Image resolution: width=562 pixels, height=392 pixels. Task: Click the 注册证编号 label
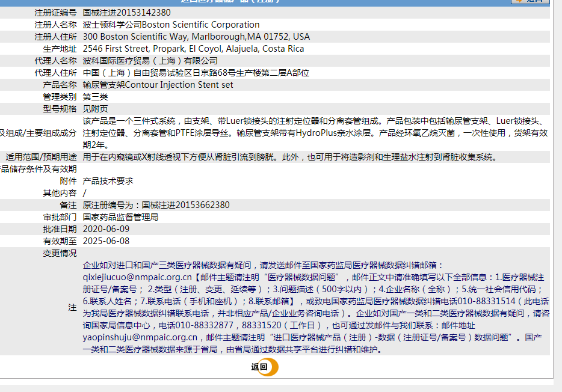55,13
